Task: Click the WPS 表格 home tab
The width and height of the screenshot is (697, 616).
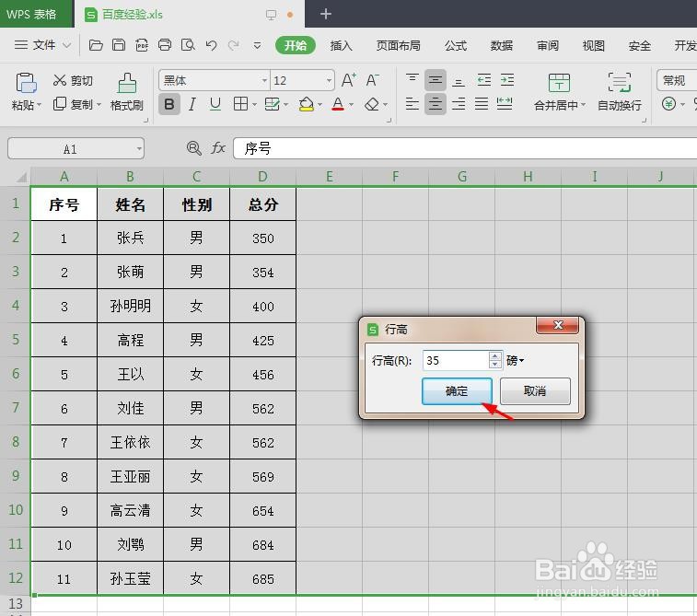Action: click(37, 14)
